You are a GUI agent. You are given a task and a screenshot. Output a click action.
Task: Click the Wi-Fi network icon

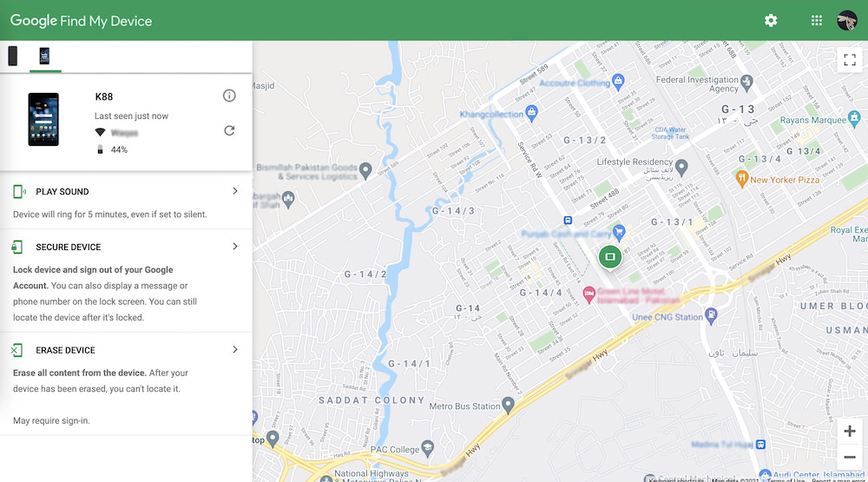(100, 132)
